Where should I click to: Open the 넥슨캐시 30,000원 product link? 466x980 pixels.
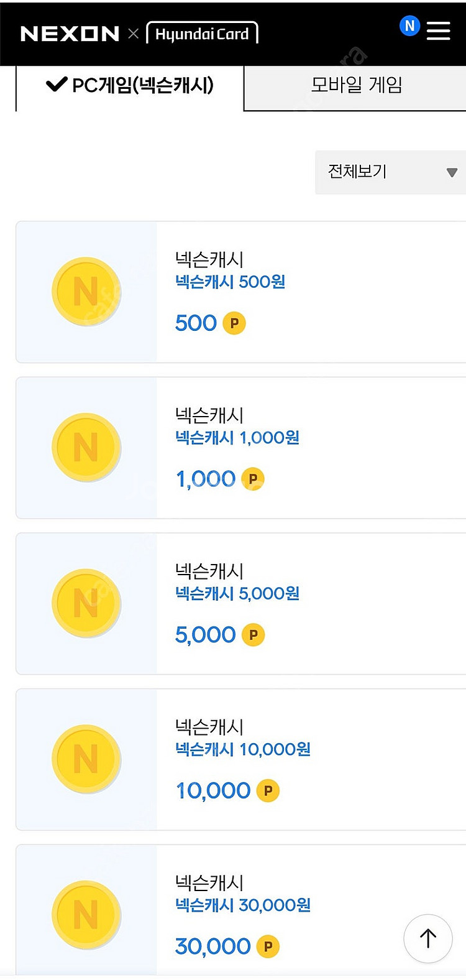coord(243,905)
